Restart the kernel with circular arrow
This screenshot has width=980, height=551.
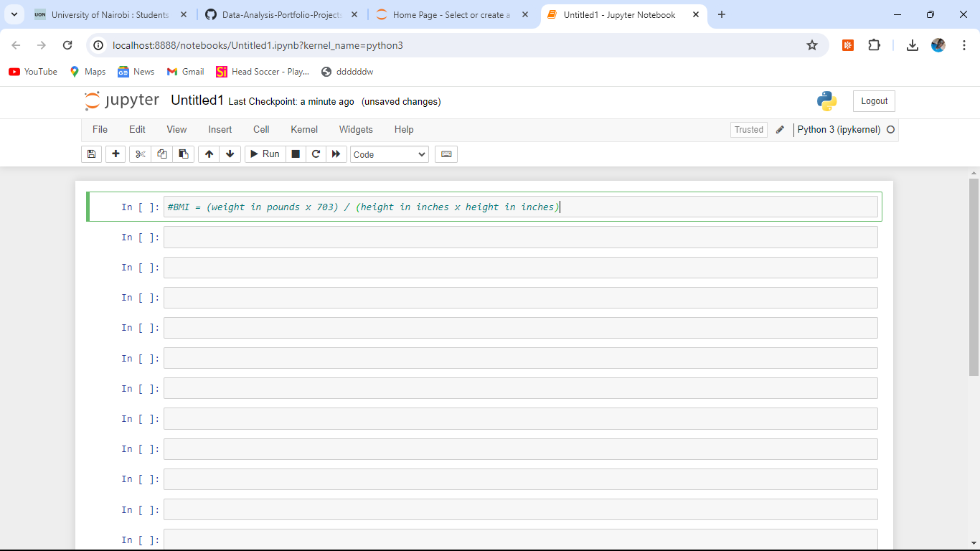pyautogui.click(x=316, y=154)
